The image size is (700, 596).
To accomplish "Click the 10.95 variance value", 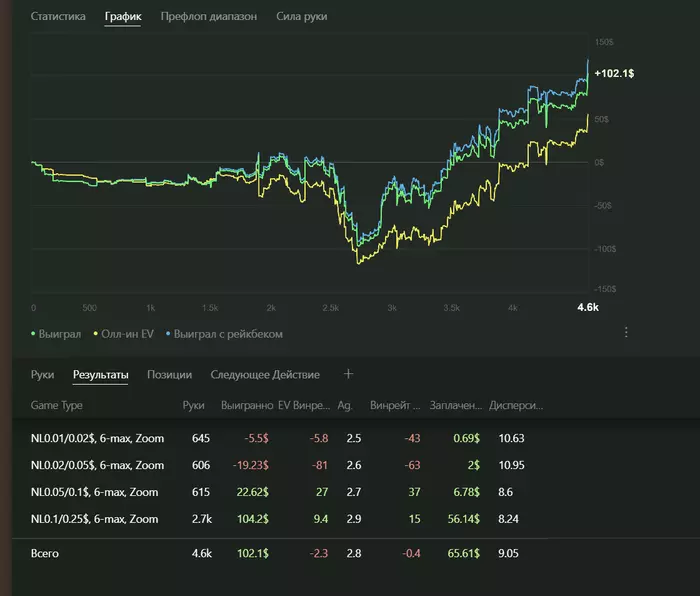I will (x=511, y=465).
